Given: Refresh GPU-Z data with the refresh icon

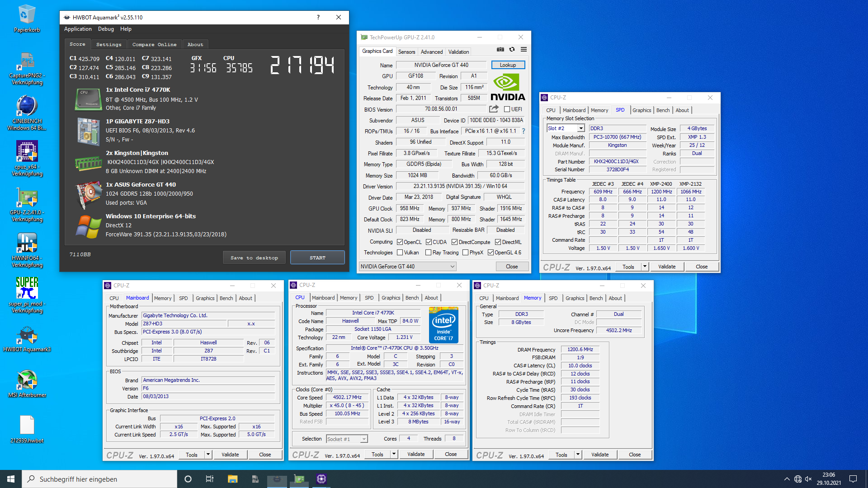Looking at the screenshot, I should [x=512, y=49].
